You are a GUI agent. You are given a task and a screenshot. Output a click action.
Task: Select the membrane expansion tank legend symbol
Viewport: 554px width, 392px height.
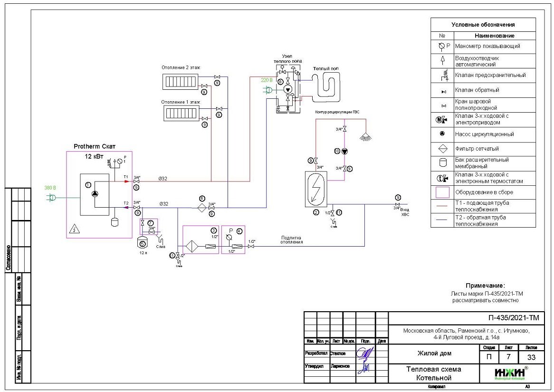click(442, 163)
